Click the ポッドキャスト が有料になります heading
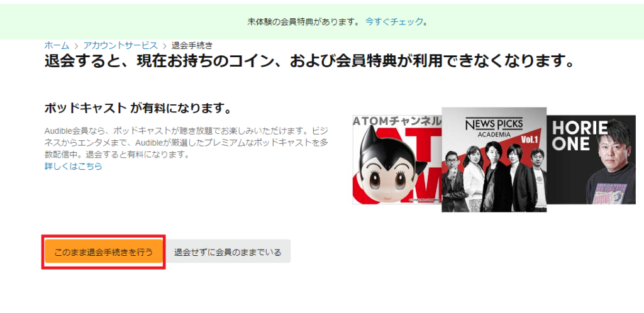 (138, 109)
